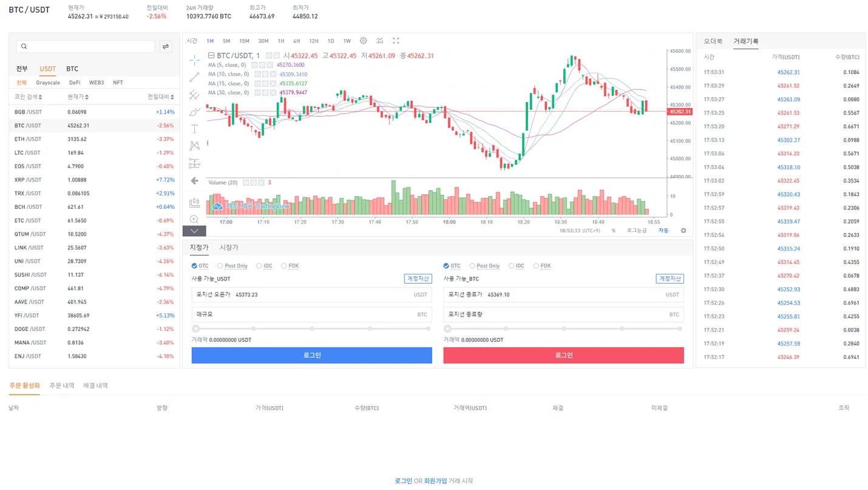Click the back arrow in chart toolbar

coord(194,181)
